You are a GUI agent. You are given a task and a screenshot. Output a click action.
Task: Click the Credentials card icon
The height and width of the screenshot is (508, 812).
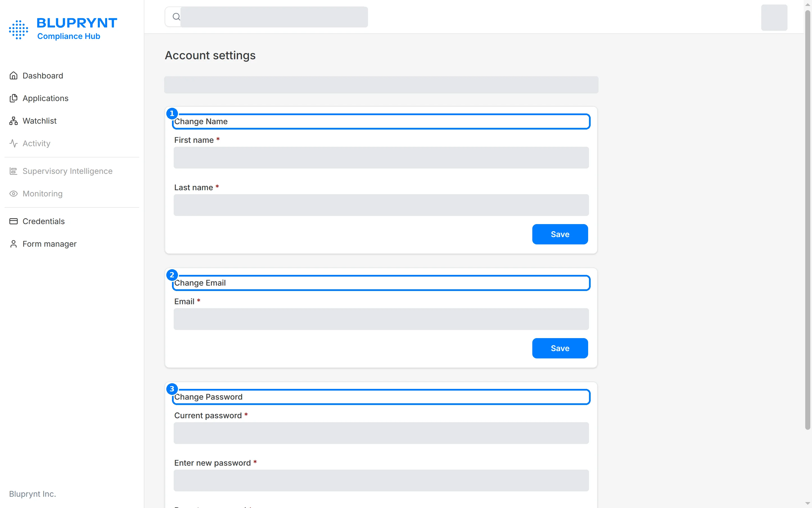click(14, 221)
